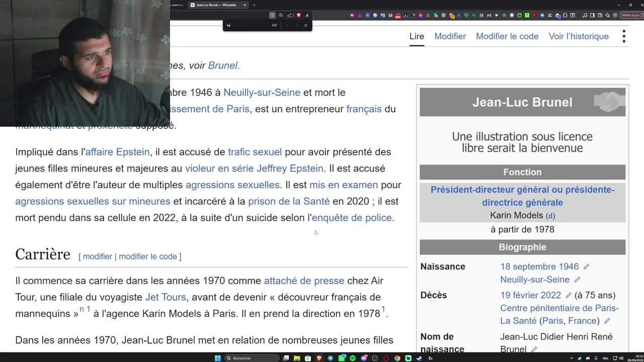Show hidden system tray icons

(x=572, y=358)
